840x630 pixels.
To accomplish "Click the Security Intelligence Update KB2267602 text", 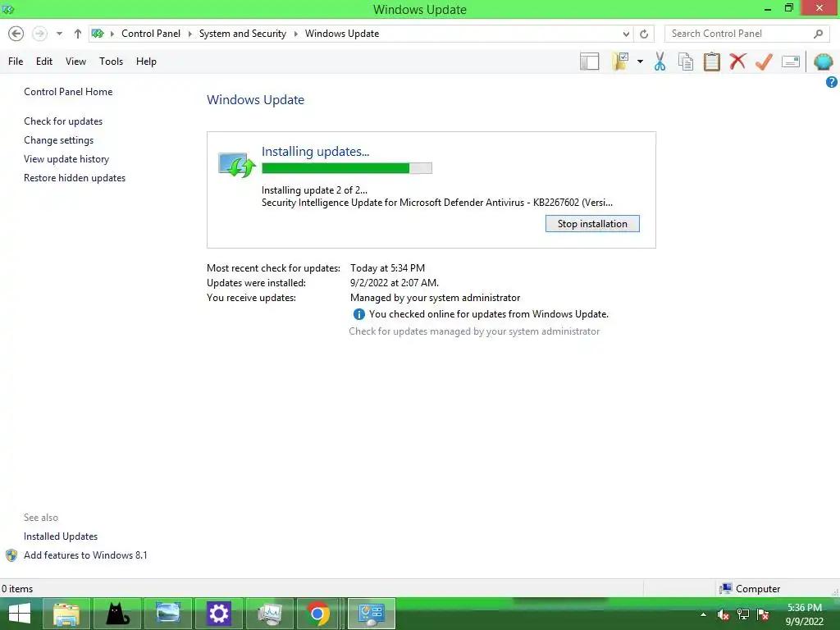I will click(x=437, y=203).
